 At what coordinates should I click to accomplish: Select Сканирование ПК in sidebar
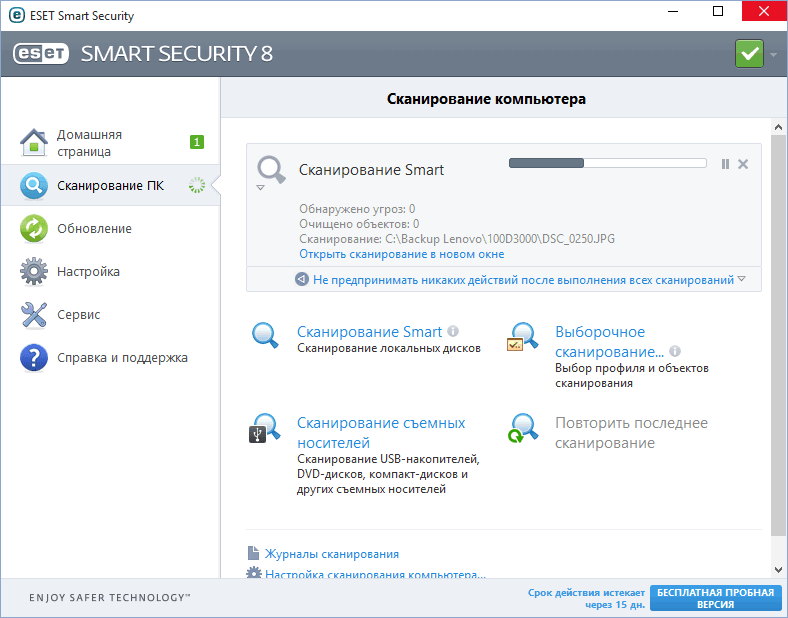pos(111,185)
